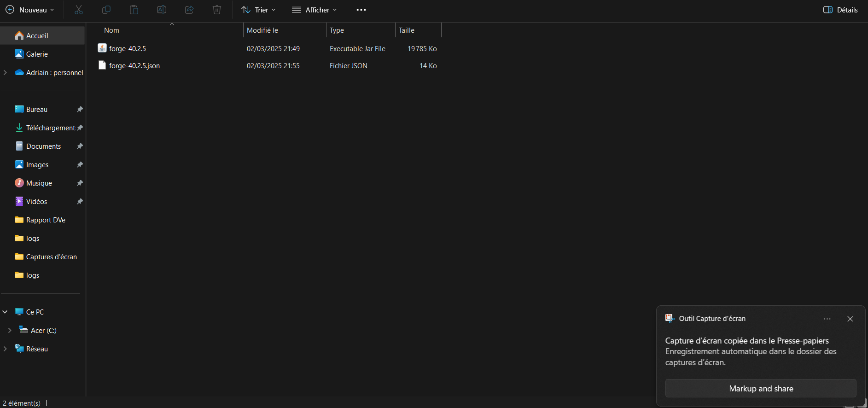Expand the Adriain : personnel node
868x408 pixels.
(5, 72)
